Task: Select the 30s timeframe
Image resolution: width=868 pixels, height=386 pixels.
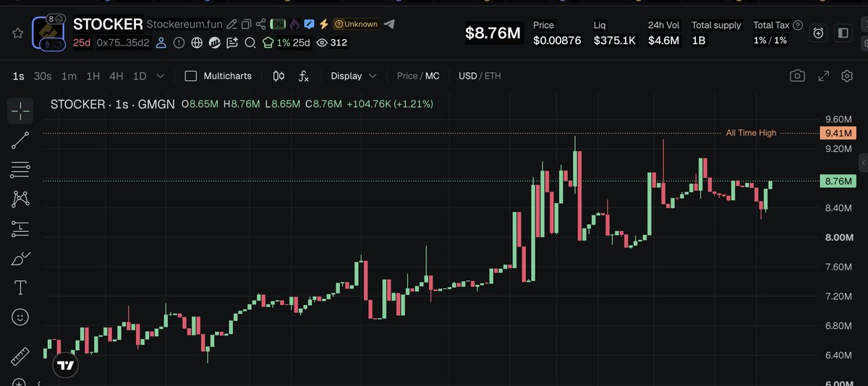Action: pos(43,76)
